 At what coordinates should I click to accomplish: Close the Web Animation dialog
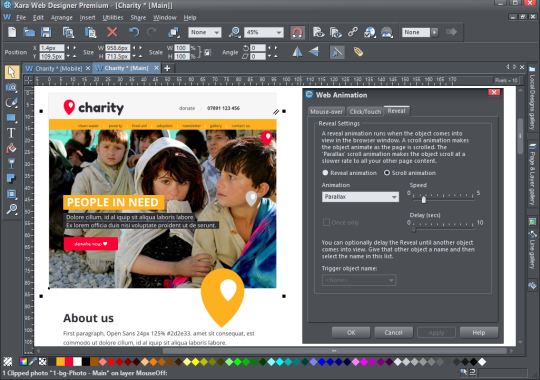[494, 92]
